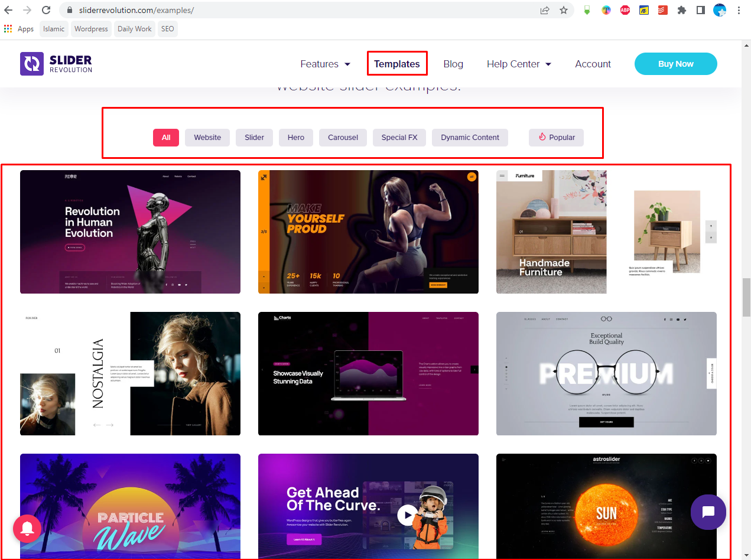751x560 pixels.
Task: Open the AdBlock Plus extension icon
Action: 625,10
